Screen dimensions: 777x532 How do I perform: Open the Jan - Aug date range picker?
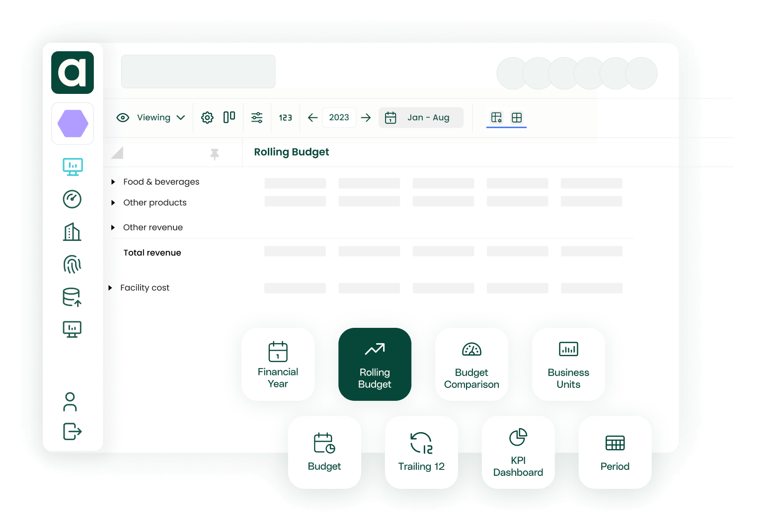[x=421, y=118]
